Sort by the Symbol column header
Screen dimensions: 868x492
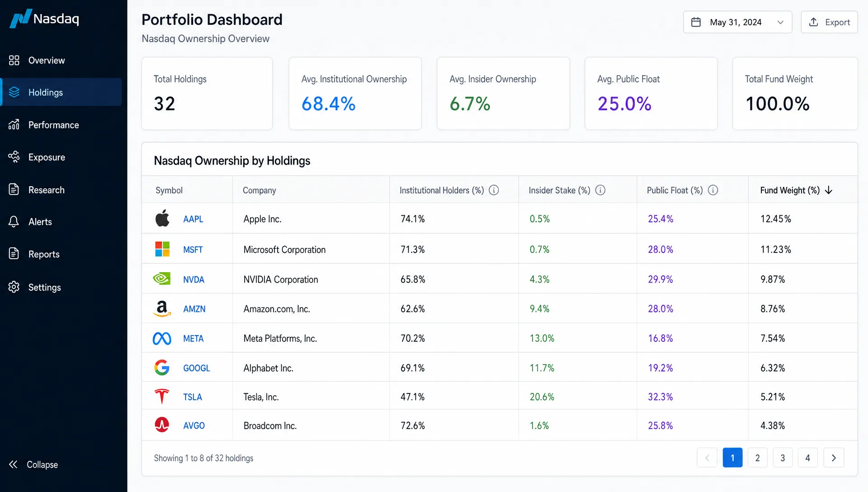pos(169,190)
